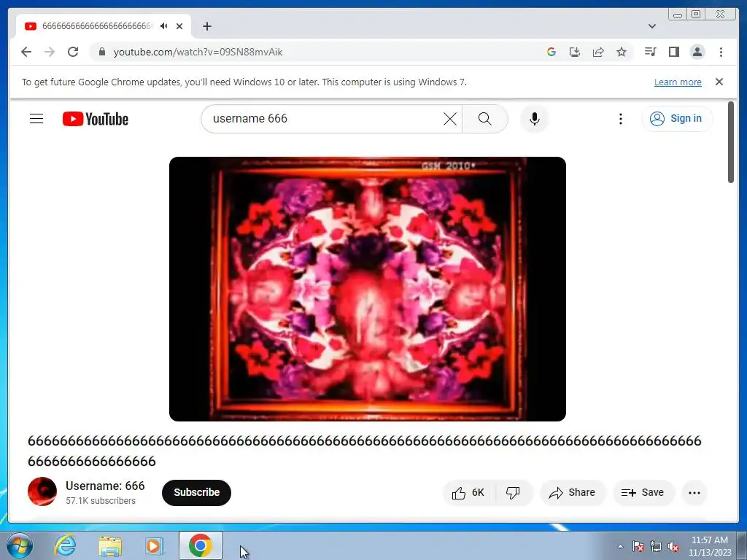
Task: Toggle Chrome side panel icon
Action: (x=673, y=52)
